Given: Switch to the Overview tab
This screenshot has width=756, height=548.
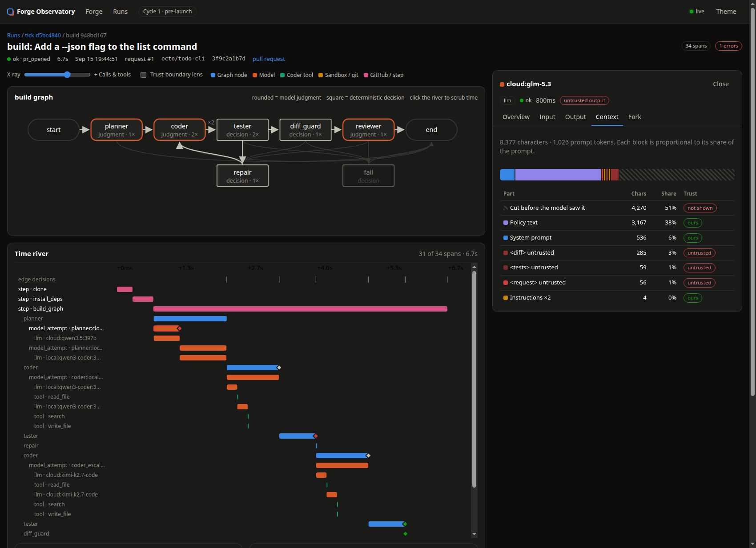Looking at the screenshot, I should tap(516, 117).
